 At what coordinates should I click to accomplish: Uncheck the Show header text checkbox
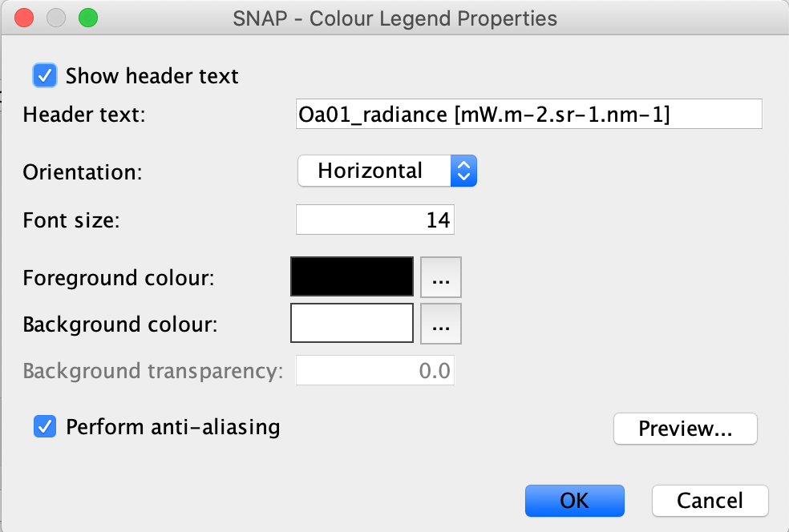[45, 76]
